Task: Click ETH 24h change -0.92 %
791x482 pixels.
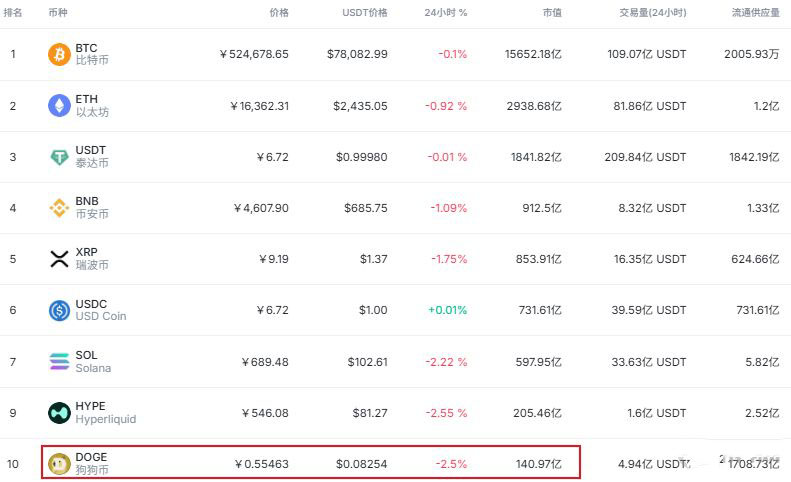Action: [x=446, y=106]
